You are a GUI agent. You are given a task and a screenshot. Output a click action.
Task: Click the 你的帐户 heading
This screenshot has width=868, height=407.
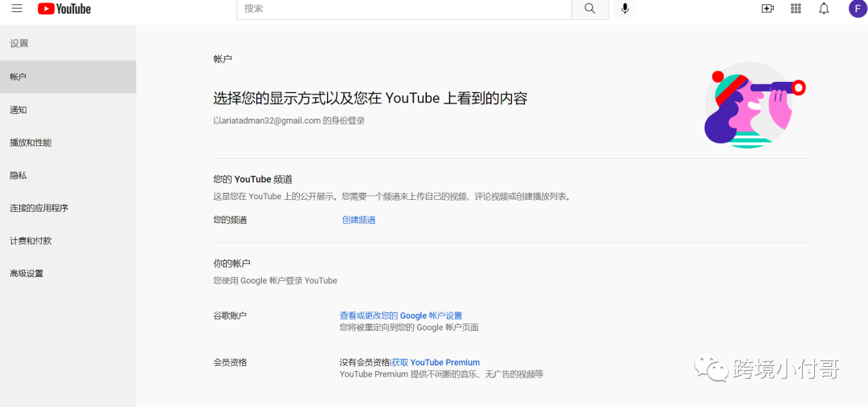pos(232,263)
